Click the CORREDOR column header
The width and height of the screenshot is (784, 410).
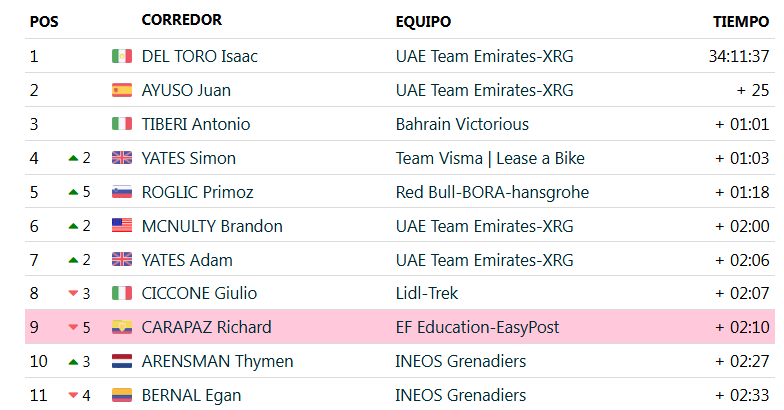pos(182,20)
